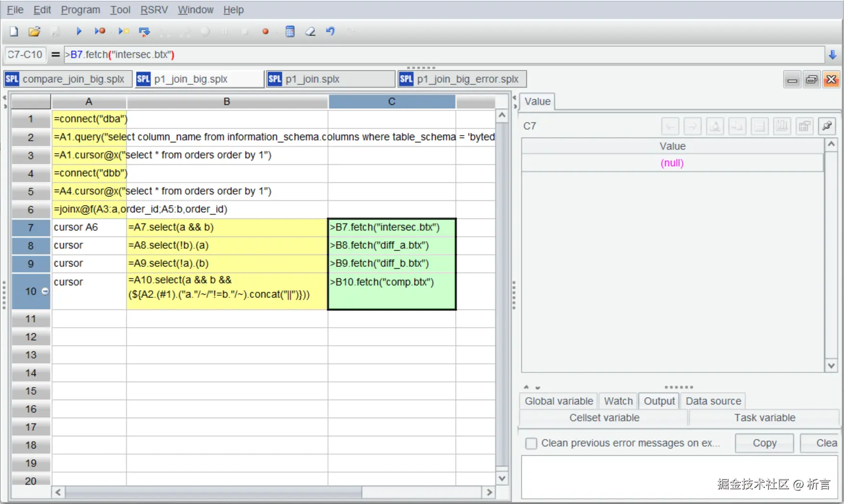Viewport: 844px width, 504px height.
Task: Click the redo icon in toolbar
Action: pos(351,31)
